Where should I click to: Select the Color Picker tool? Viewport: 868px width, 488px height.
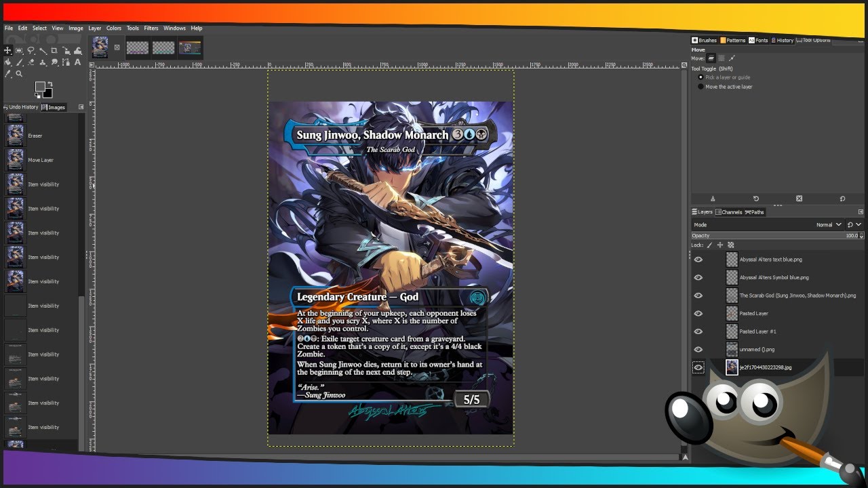7,74
